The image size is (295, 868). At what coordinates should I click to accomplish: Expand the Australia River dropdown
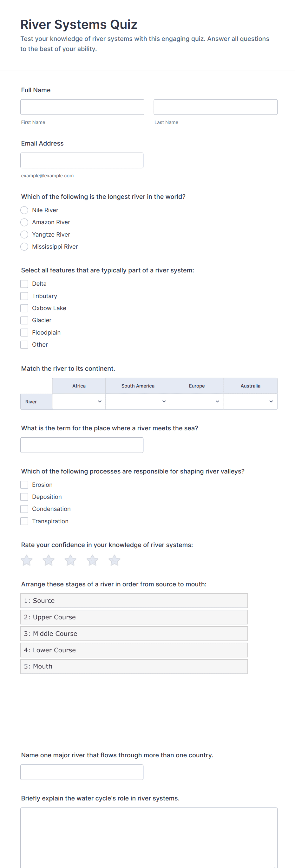(x=251, y=401)
